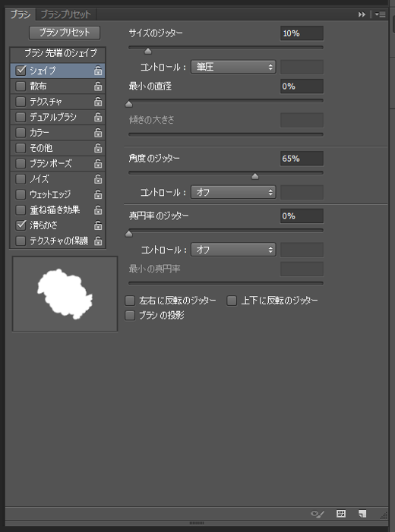The height and width of the screenshot is (532, 395).
Task: Enable the その他 checkbox
Action: [x=21, y=148]
